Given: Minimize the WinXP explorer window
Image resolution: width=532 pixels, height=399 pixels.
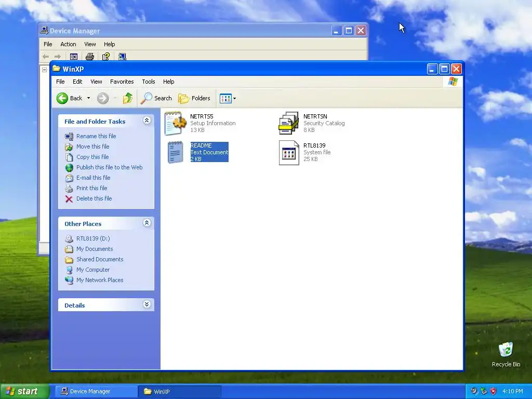Looking at the screenshot, I should click(432, 69).
